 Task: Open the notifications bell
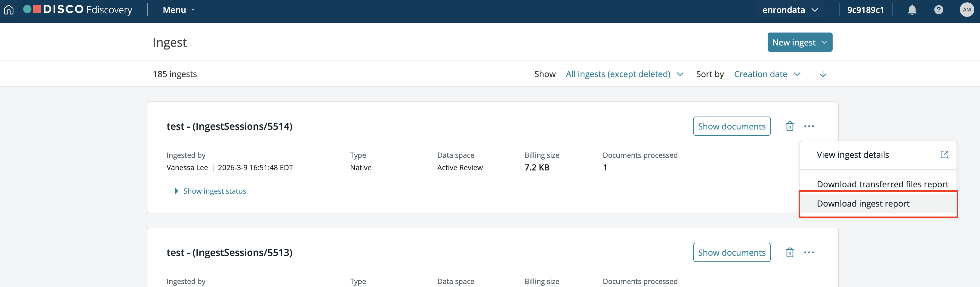point(912,10)
